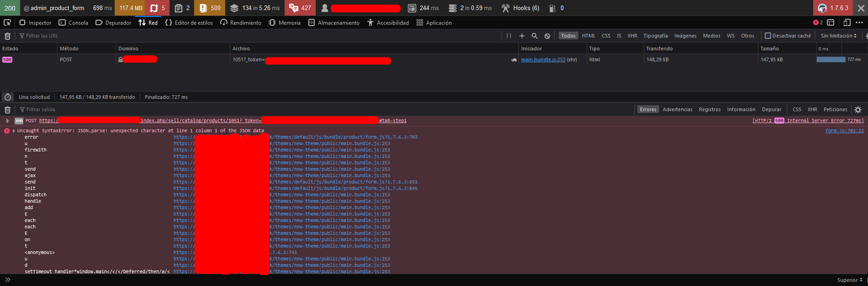The width and height of the screenshot is (868, 286).
Task: Toggle the Peticiones console filter
Action: [835, 109]
